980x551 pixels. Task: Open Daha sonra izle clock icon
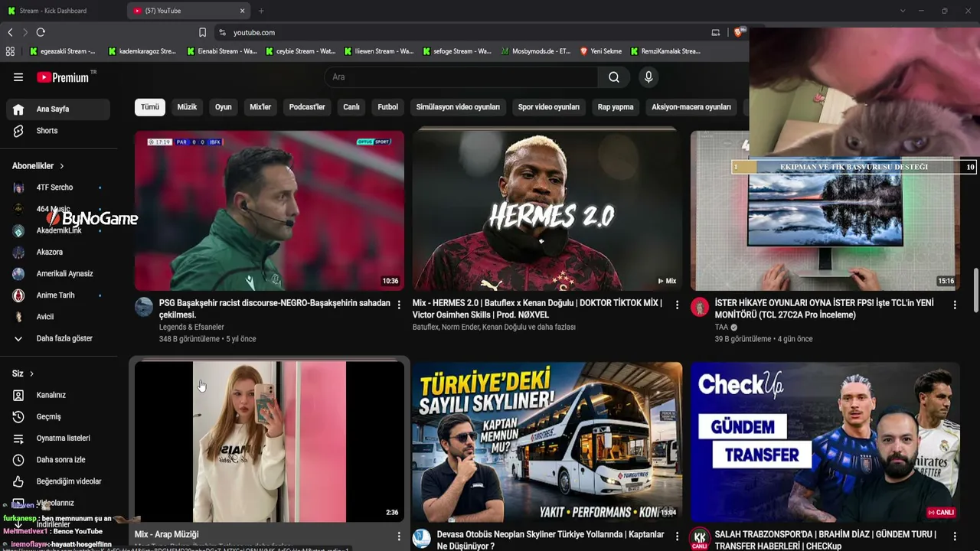18,460
